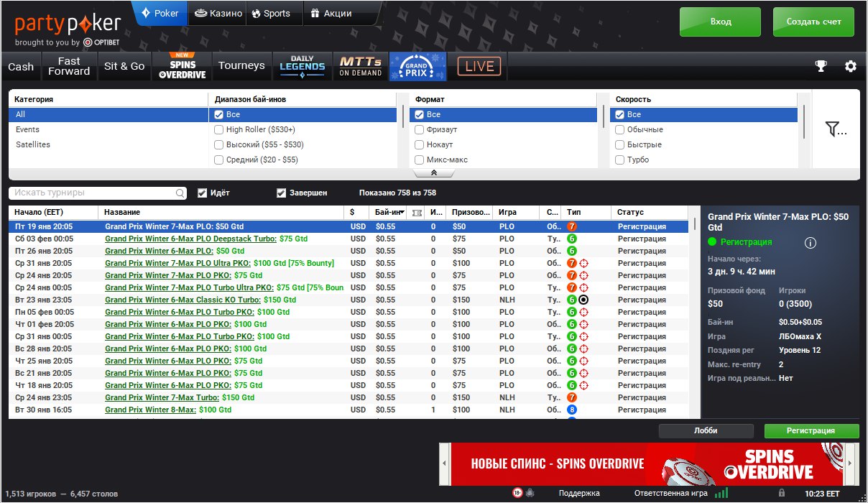This screenshot has height=503, width=868.
Task: Click the info icon in tournament details
Action: coord(811,243)
